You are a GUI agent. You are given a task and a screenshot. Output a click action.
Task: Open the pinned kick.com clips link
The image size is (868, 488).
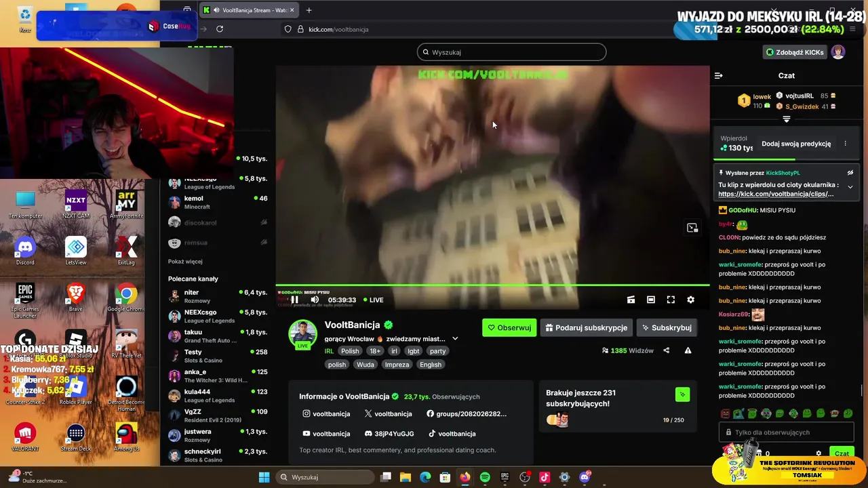[x=776, y=194]
